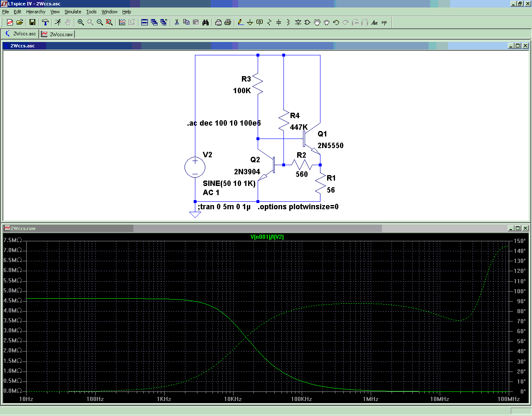Cascade windows using the toolbar icon
The image size is (532, 416).
(x=154, y=22)
